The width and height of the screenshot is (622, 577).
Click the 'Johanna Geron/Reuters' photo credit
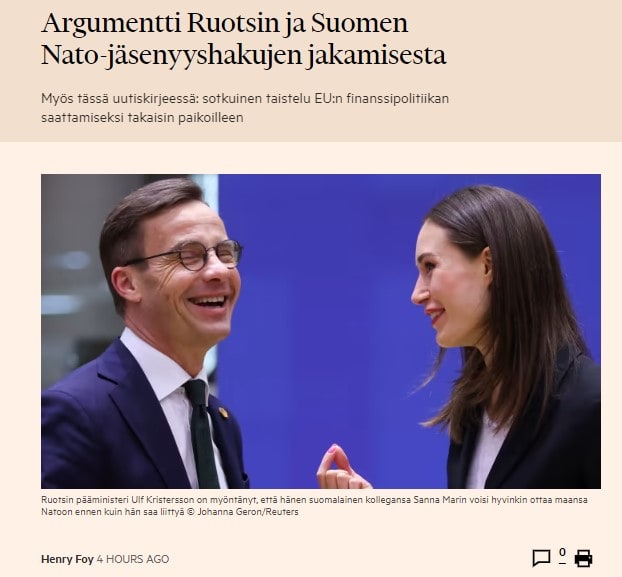coord(248,512)
